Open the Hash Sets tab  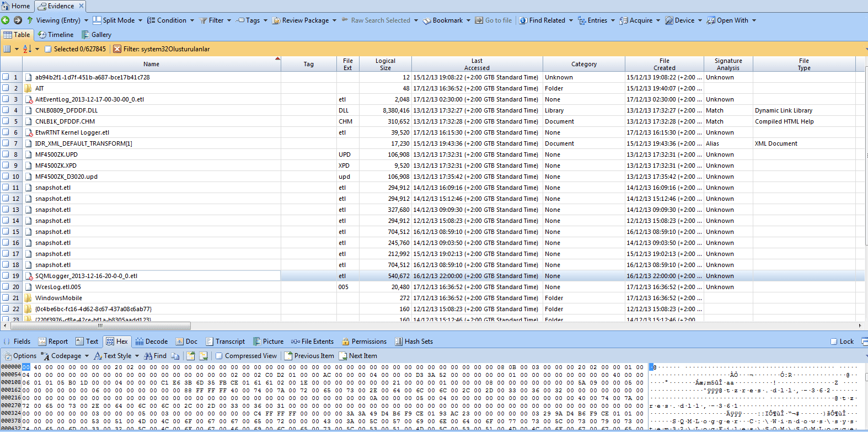[414, 342]
